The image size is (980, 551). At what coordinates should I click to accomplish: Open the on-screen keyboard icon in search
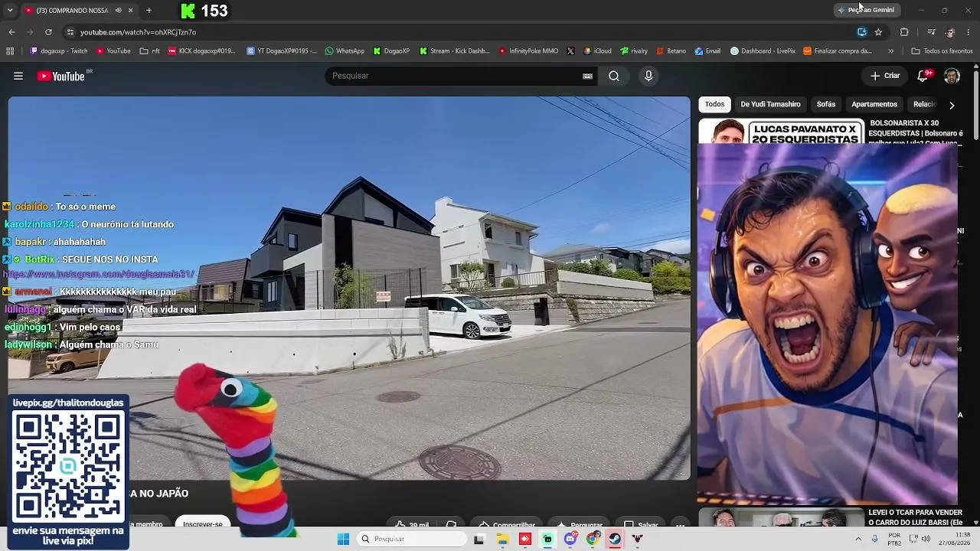pyautogui.click(x=587, y=76)
